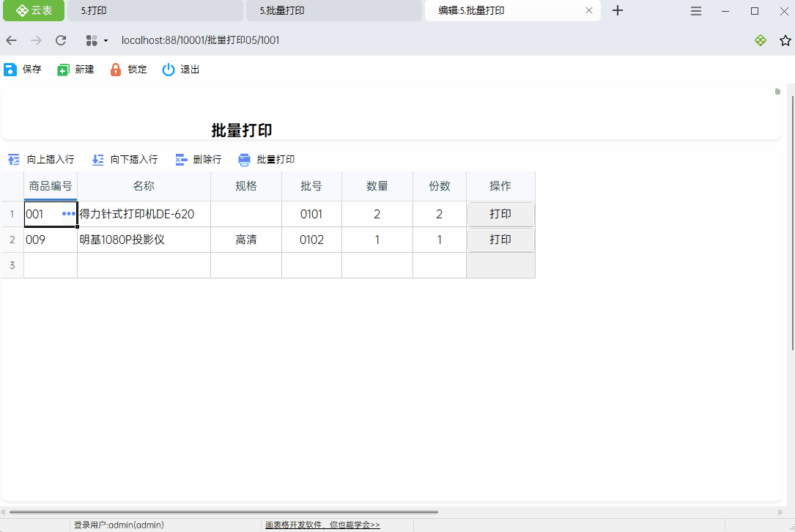Click the Save (保存) icon
The height and width of the screenshot is (532, 795).
tap(10, 70)
